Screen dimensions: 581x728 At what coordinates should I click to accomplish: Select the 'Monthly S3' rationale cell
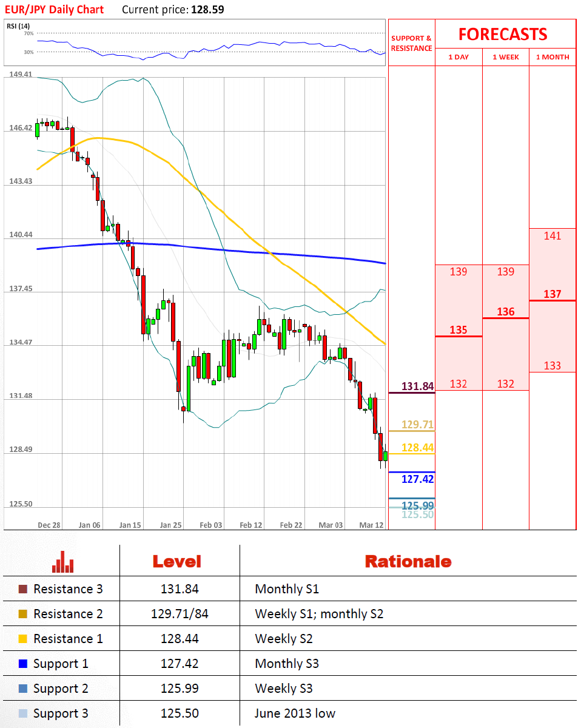(287, 664)
